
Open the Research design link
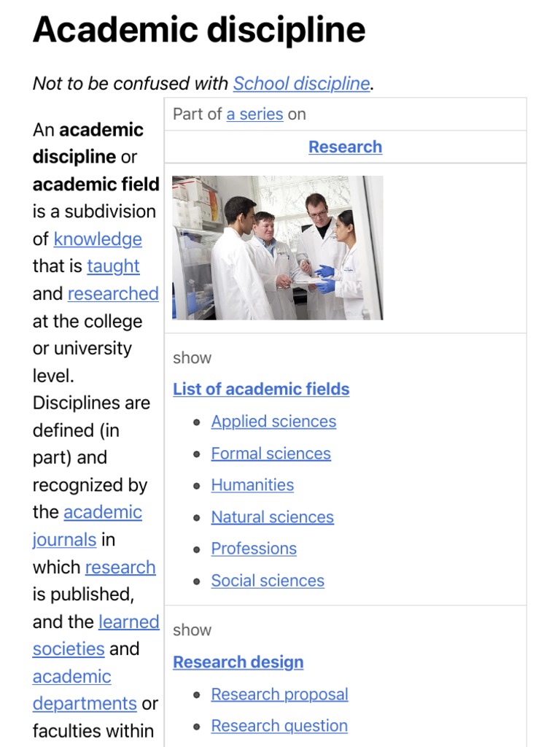coord(238,662)
